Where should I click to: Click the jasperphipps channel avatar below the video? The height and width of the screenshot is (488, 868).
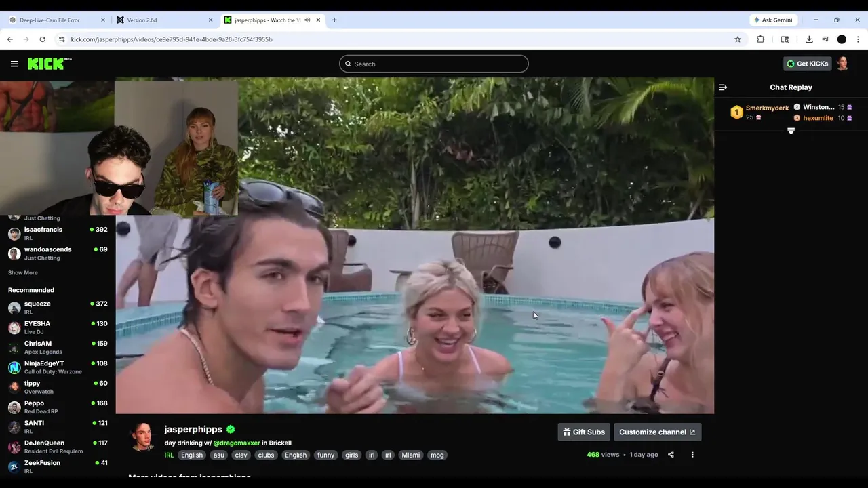pos(142,437)
